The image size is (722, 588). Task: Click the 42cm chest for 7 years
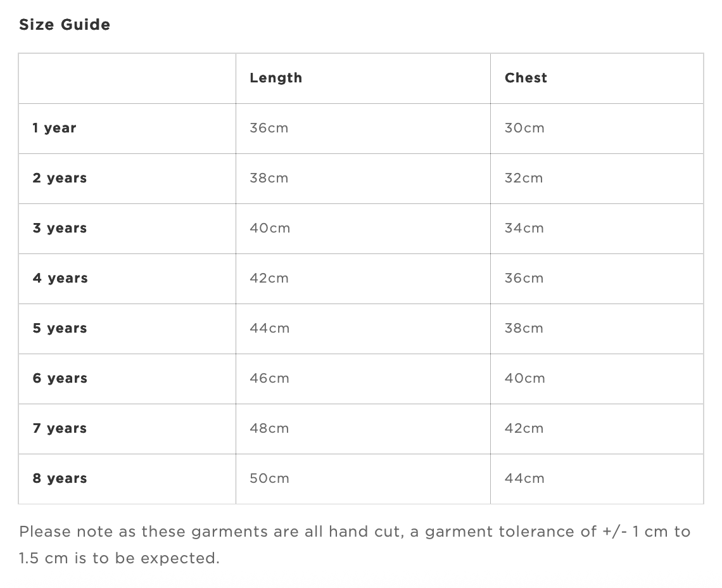524,428
